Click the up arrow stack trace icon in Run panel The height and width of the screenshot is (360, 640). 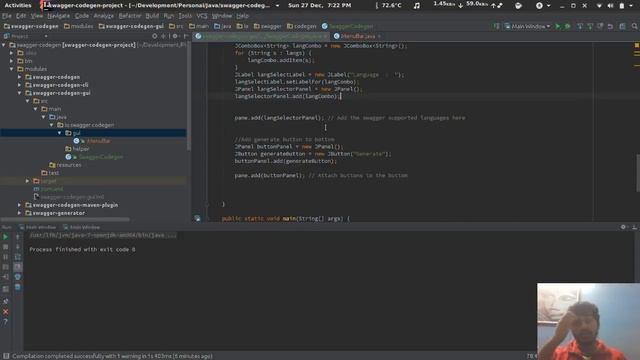pos(18,237)
